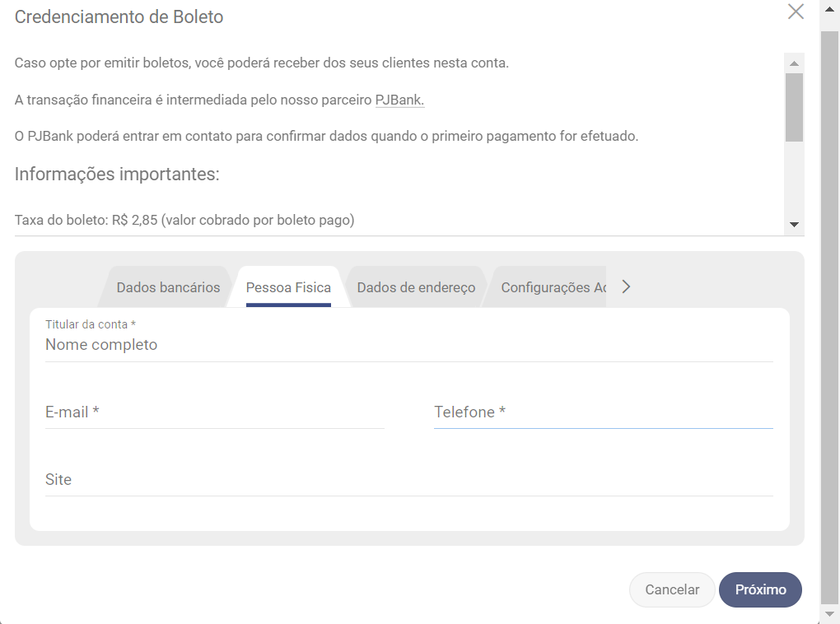Open the PJBank partner link

click(399, 100)
